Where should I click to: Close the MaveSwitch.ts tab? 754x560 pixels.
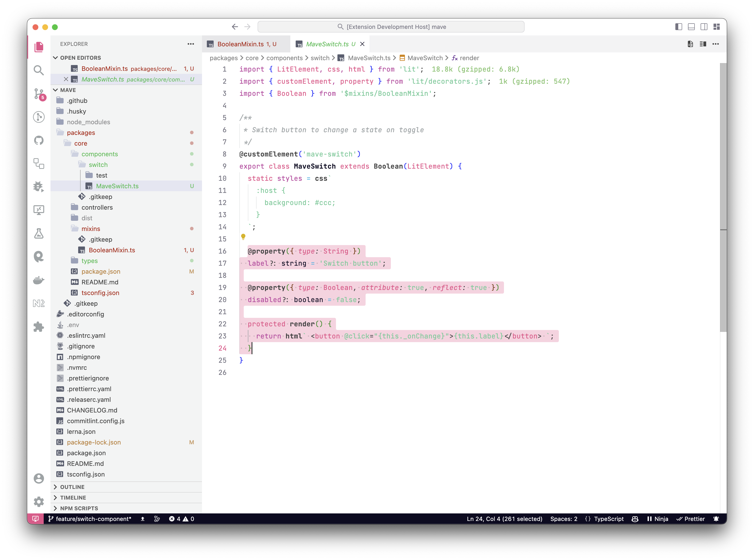pos(362,44)
